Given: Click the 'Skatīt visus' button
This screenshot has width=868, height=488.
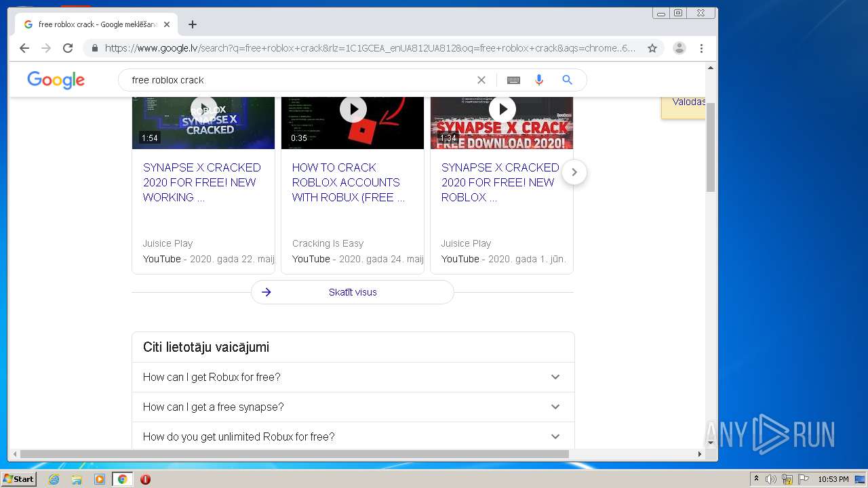Looking at the screenshot, I should (x=353, y=292).
